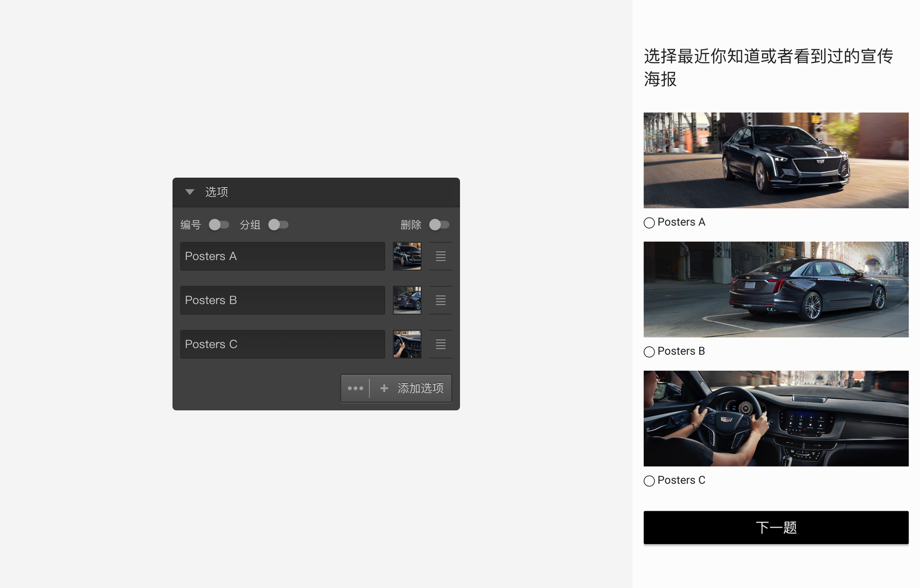Open Posters A image thumbnail in options
The width and height of the screenshot is (920, 588).
[407, 256]
